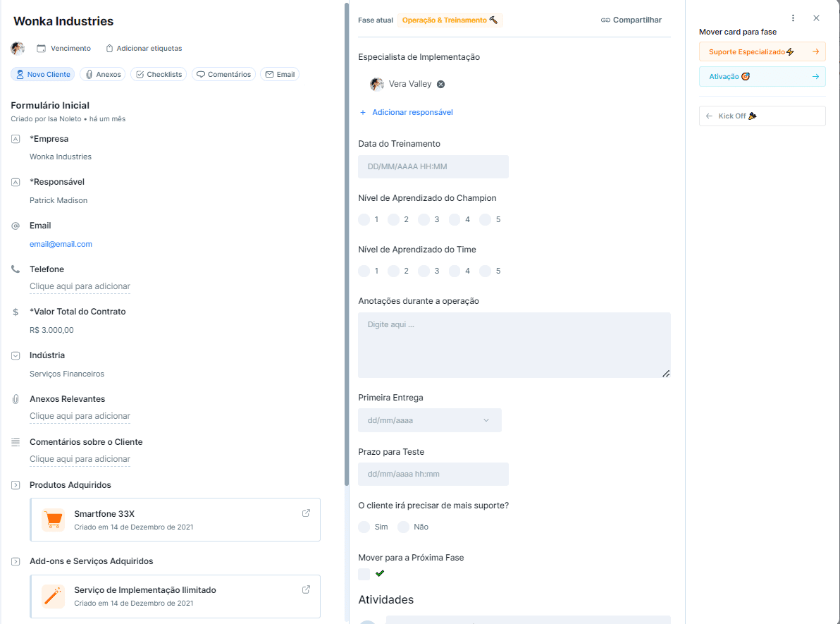Screen dimensions: 840x624
Task: Click the Wonka Industries card title
Action: (x=63, y=21)
